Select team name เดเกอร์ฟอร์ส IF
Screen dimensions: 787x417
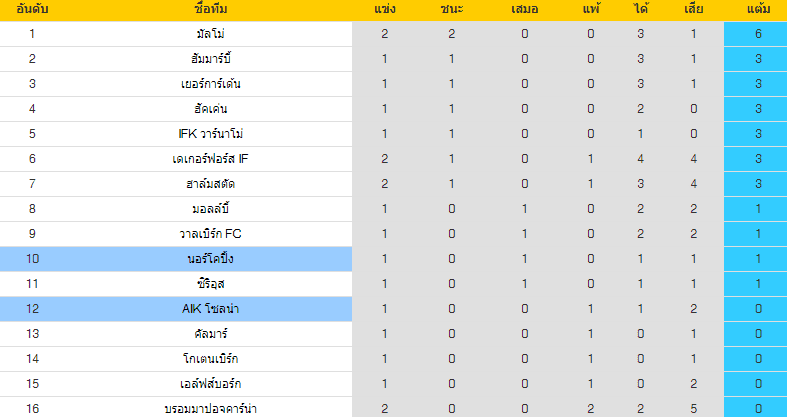point(211,159)
